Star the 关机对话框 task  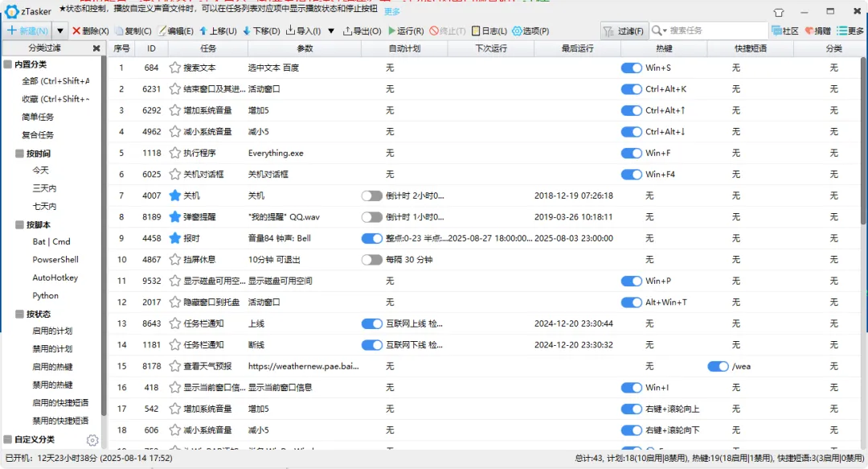(x=175, y=174)
